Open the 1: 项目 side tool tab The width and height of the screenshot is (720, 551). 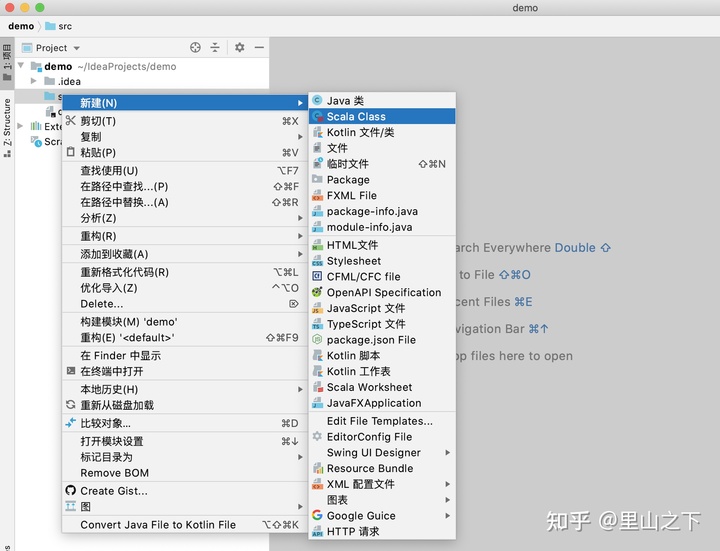[x=7, y=62]
